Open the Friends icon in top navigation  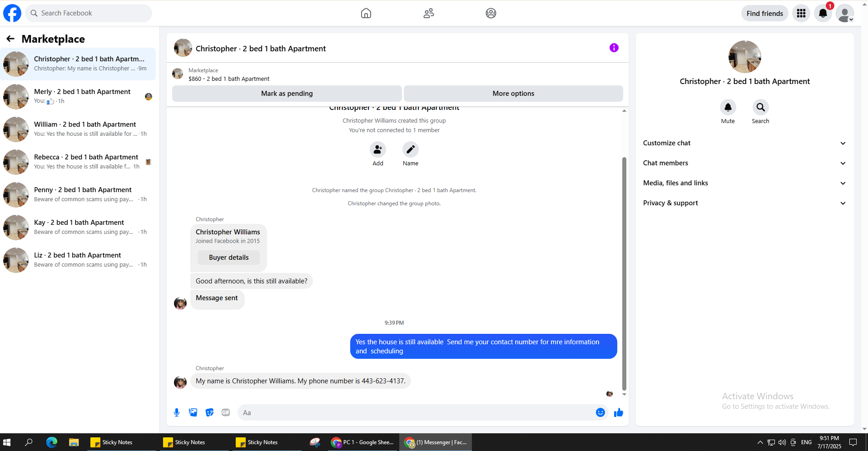429,13
